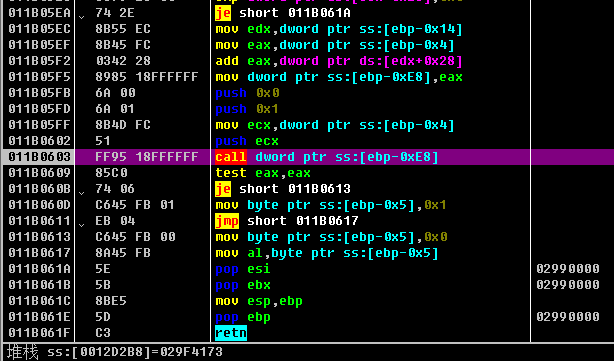Select mov dword ptr ss:[ebp-0xE8],eax line
The height and width of the screenshot is (361, 614).
(x=339, y=77)
